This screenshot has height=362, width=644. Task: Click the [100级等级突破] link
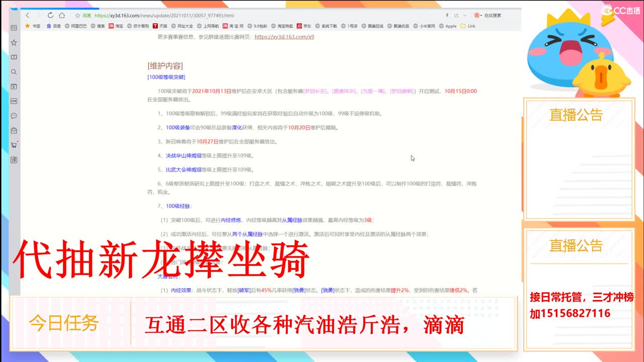(166, 77)
